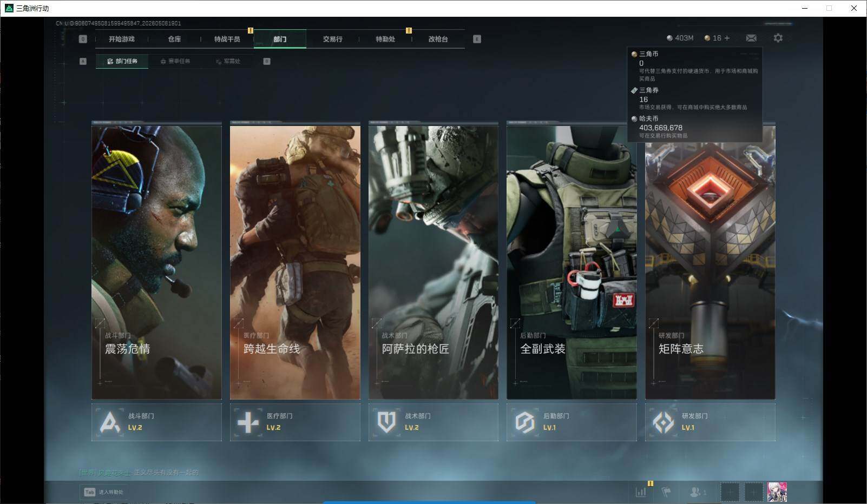
Task: Add 三角券 with the plus icon
Action: pos(727,38)
